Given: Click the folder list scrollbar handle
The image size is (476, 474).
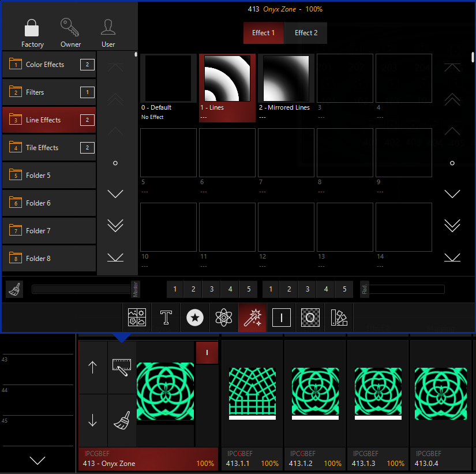Looking at the screenshot, I should pyautogui.click(x=136, y=54).
